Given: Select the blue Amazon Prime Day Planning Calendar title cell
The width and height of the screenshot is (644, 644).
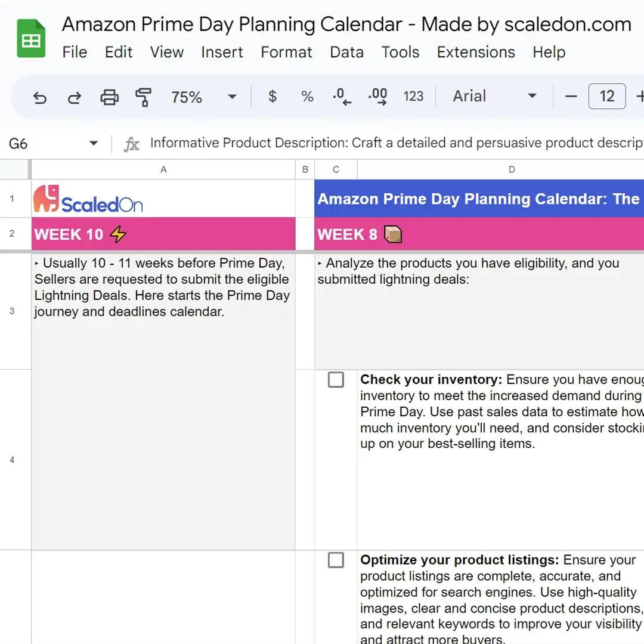Looking at the screenshot, I should pos(479,199).
